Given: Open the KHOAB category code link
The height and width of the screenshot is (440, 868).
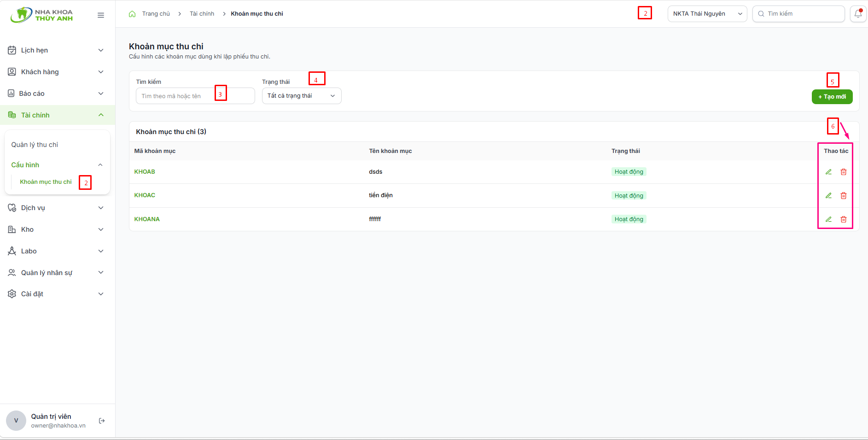Looking at the screenshot, I should coord(145,172).
